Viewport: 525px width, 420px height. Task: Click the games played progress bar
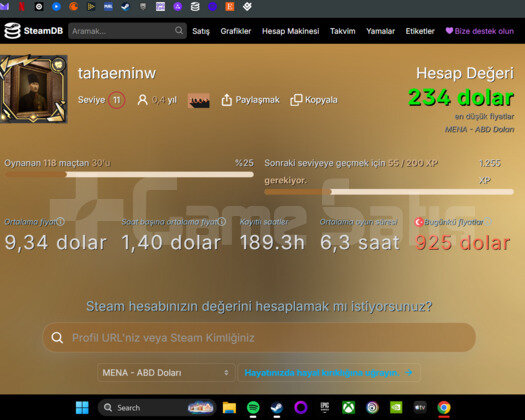[129, 174]
